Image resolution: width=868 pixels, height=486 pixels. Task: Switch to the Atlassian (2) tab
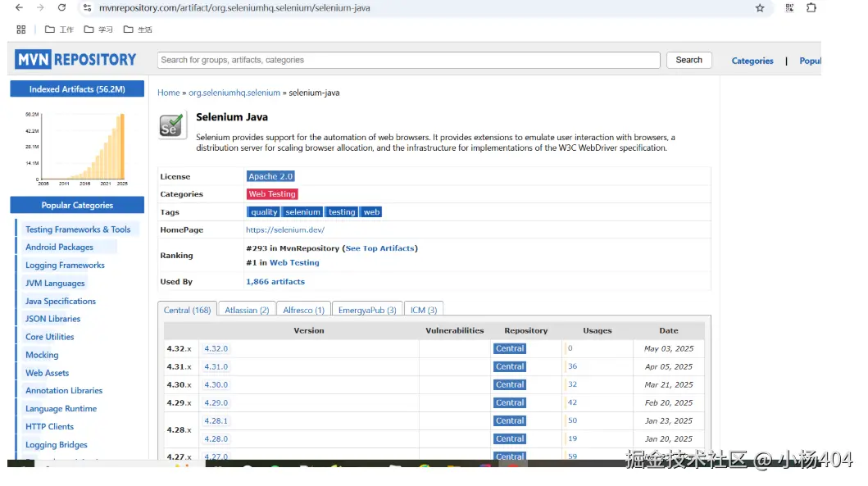tap(247, 310)
